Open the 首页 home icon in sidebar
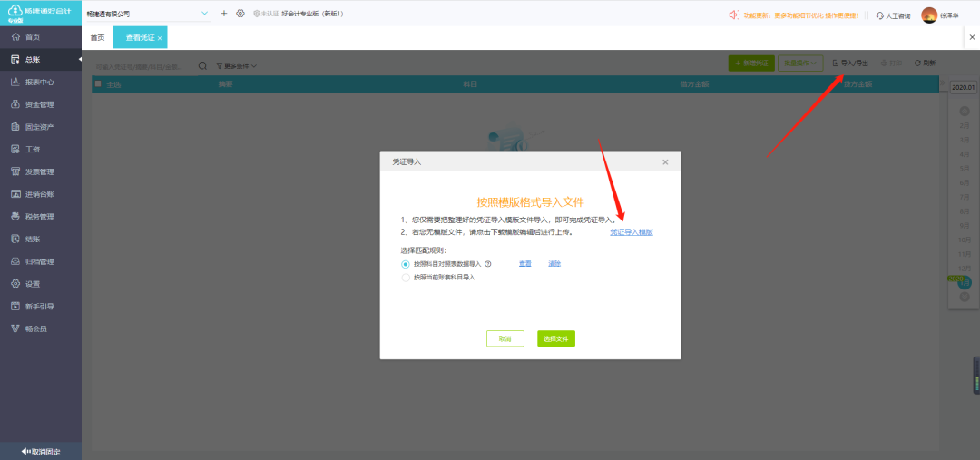 (16, 37)
